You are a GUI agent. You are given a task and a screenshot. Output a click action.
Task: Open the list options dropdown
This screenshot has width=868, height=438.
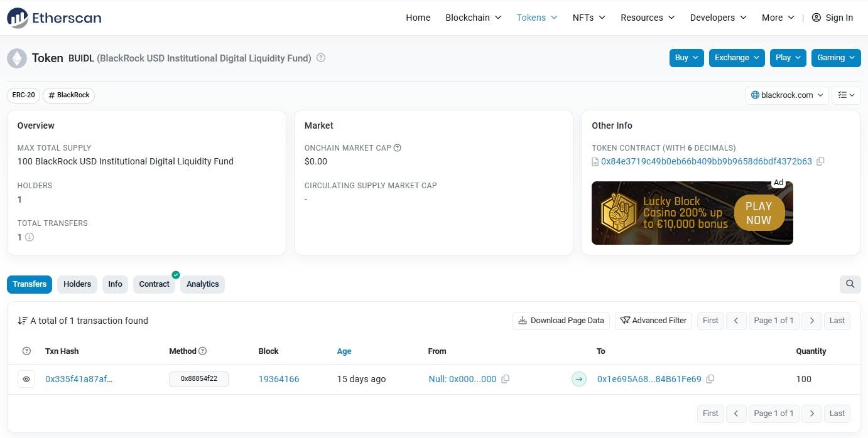pos(846,95)
